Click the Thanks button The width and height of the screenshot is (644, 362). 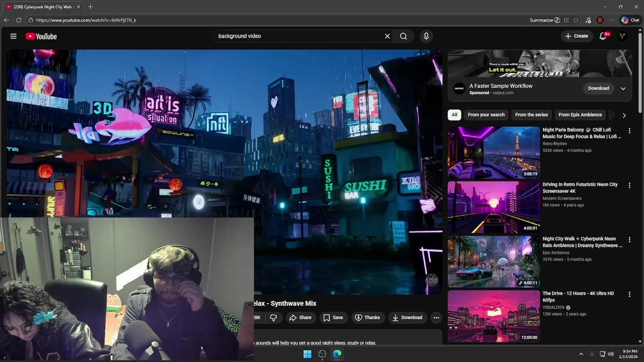(367, 318)
